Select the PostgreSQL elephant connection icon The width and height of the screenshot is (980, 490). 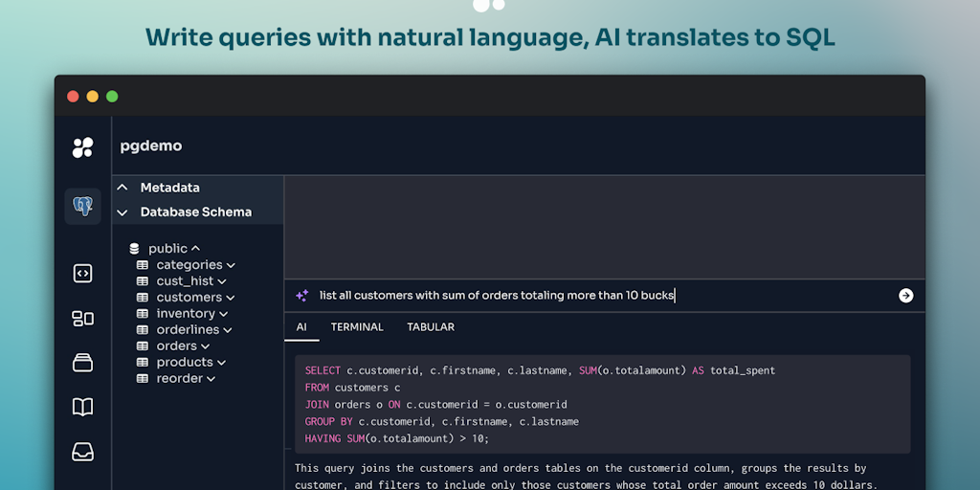coord(83,206)
